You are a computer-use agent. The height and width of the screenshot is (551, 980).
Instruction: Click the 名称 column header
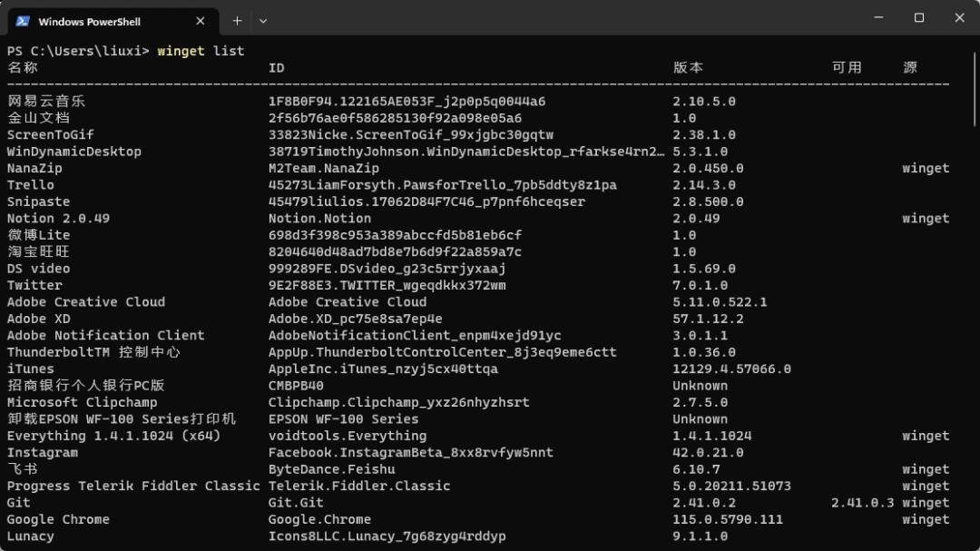(23, 67)
